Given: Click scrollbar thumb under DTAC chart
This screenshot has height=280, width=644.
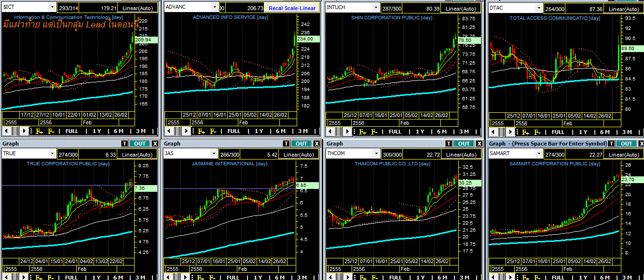Looking at the screenshot, I should tap(501, 131).
